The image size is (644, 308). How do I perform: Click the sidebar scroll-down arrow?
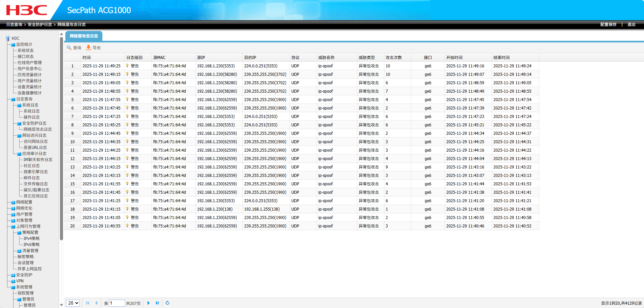tap(61, 305)
